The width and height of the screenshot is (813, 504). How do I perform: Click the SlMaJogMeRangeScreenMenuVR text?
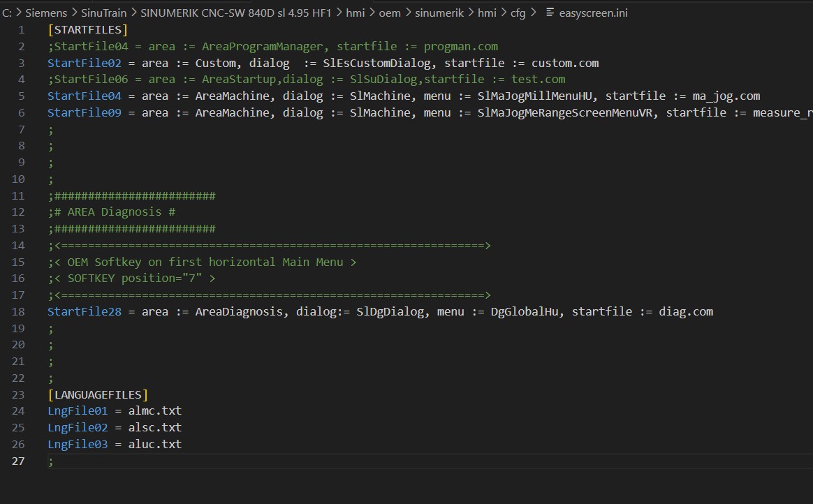pyautogui.click(x=564, y=113)
